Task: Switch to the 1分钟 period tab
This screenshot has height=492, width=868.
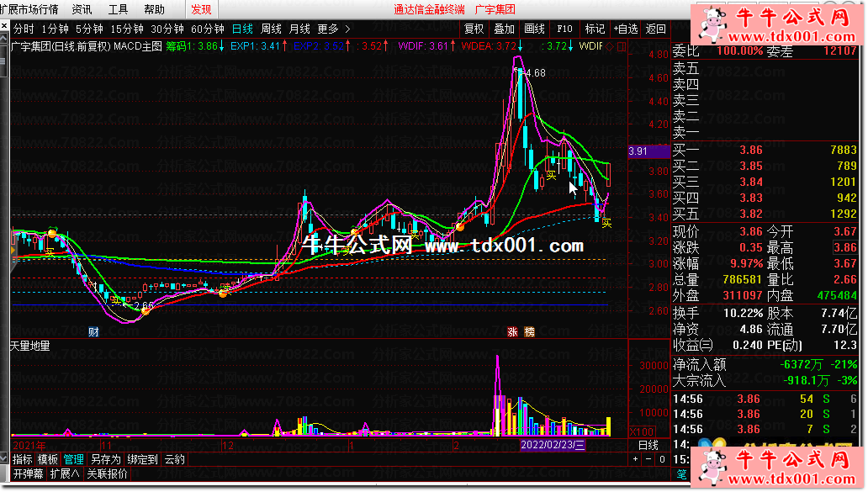Action: coord(56,29)
